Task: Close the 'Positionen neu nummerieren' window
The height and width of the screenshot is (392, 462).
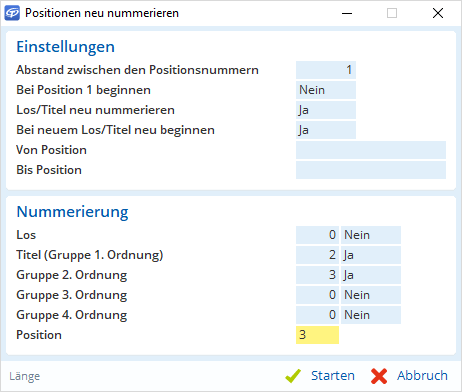Action: (438, 13)
